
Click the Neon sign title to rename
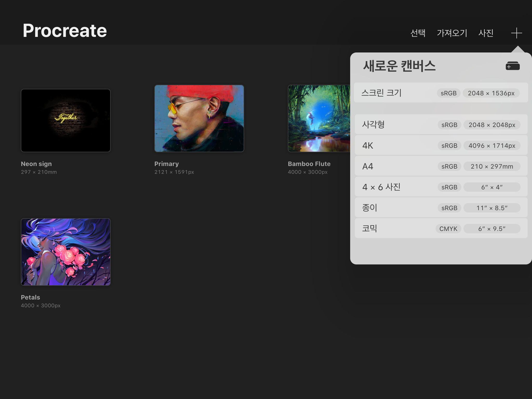[36, 164]
